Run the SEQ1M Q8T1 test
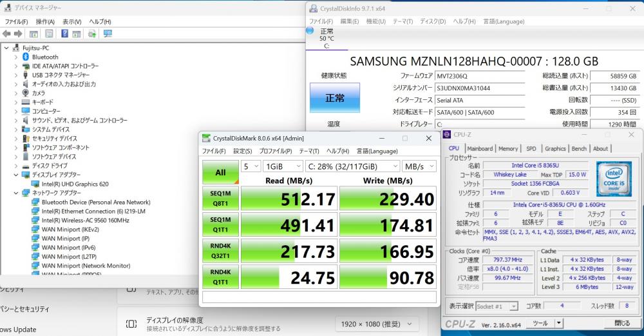 coord(220,198)
